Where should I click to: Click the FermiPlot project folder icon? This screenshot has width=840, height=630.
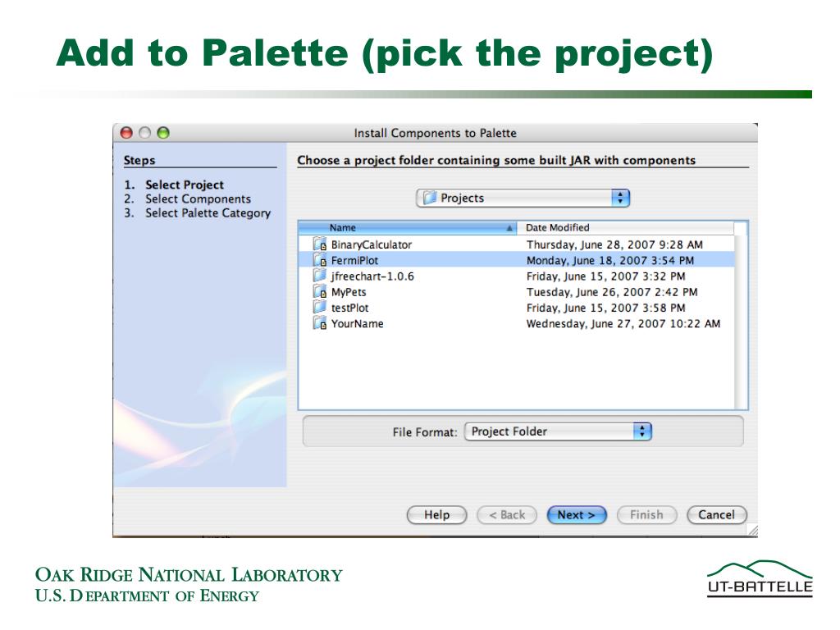pyautogui.click(x=320, y=260)
